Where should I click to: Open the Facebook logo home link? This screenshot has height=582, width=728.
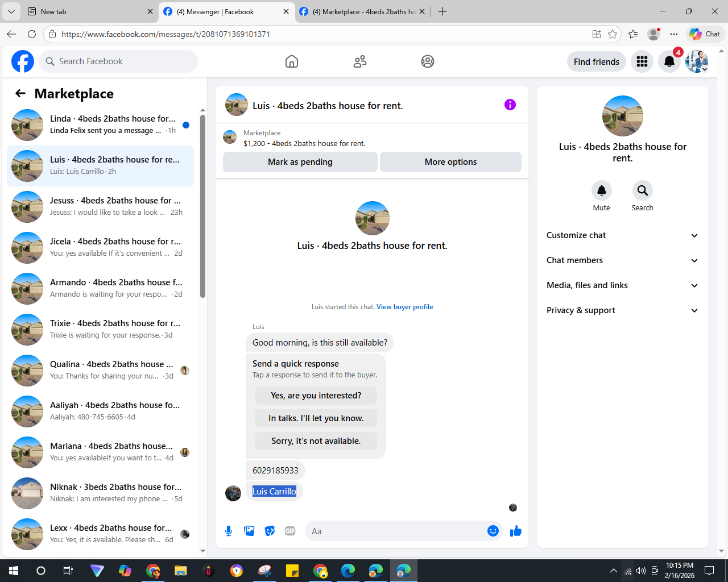click(23, 61)
